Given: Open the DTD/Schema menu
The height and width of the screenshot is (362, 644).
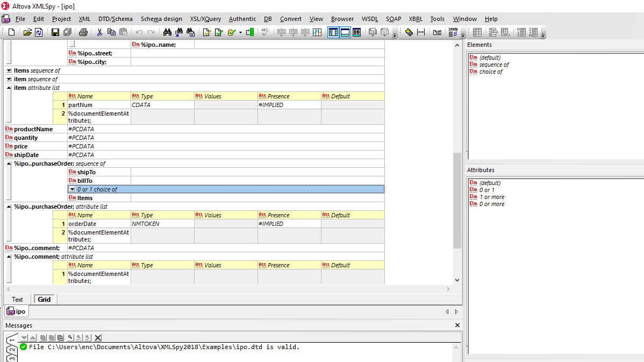Looking at the screenshot, I should point(116,19).
